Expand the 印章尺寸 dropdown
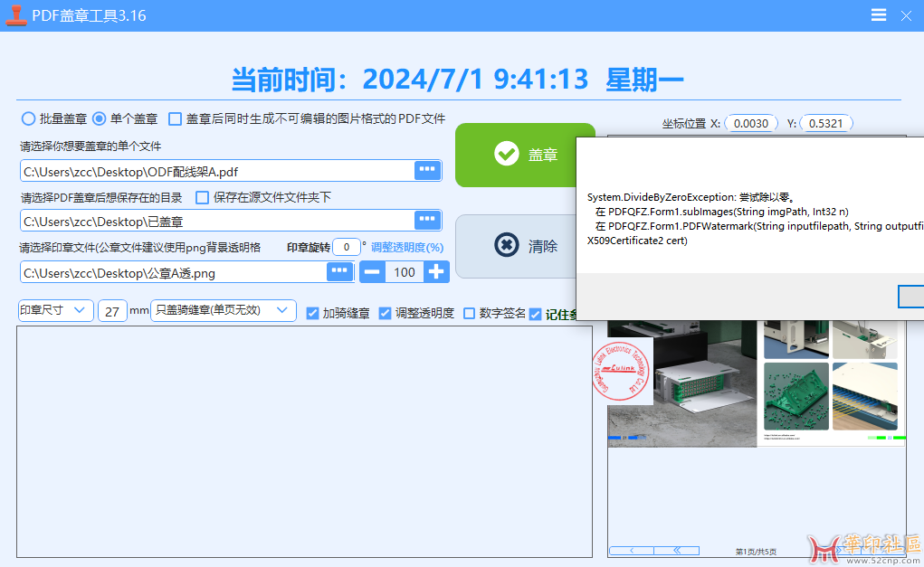924x567 pixels. 55,310
